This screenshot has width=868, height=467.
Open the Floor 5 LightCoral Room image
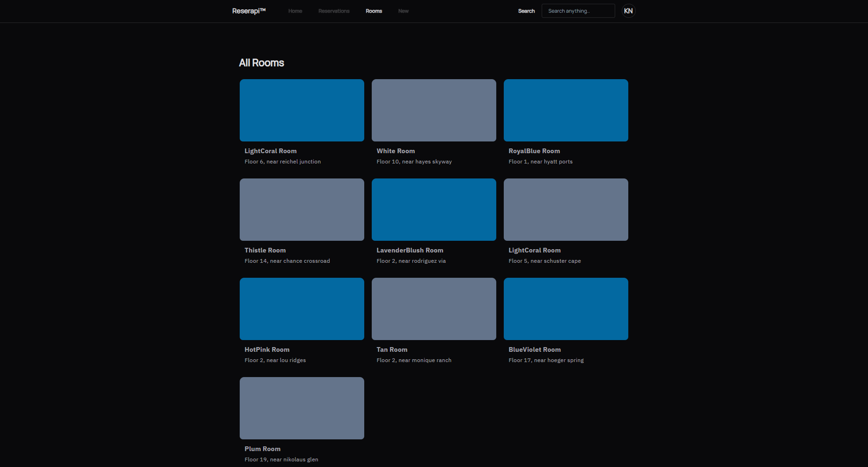(x=566, y=209)
